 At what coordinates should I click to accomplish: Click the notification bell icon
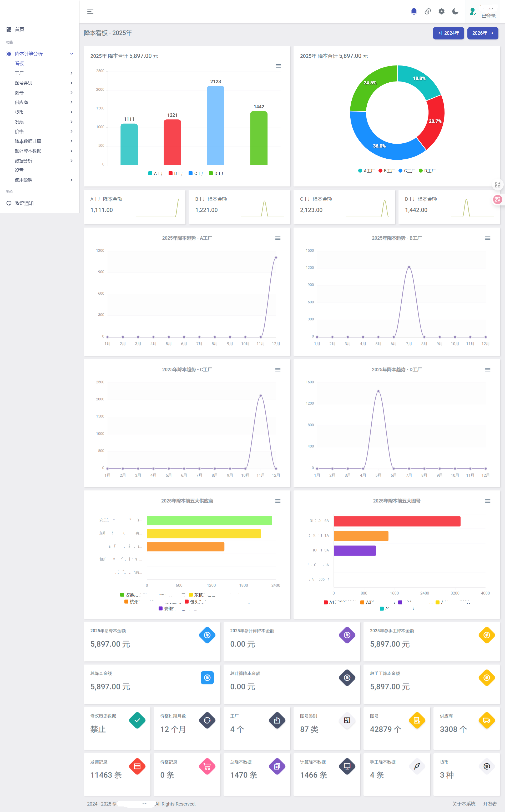[x=413, y=11]
